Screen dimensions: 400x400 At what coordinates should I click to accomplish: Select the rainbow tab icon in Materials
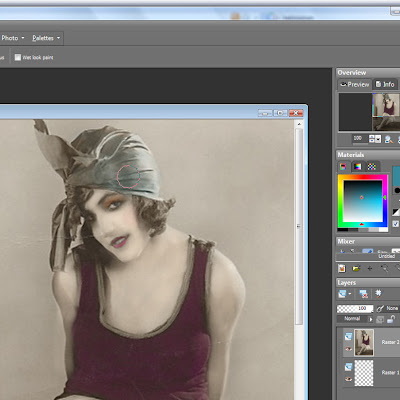click(357, 166)
